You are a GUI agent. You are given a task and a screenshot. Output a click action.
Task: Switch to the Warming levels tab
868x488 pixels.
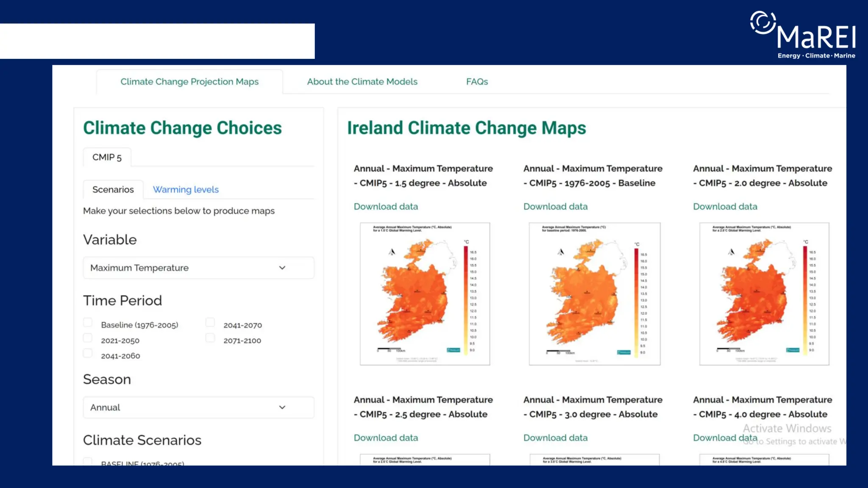pyautogui.click(x=186, y=189)
